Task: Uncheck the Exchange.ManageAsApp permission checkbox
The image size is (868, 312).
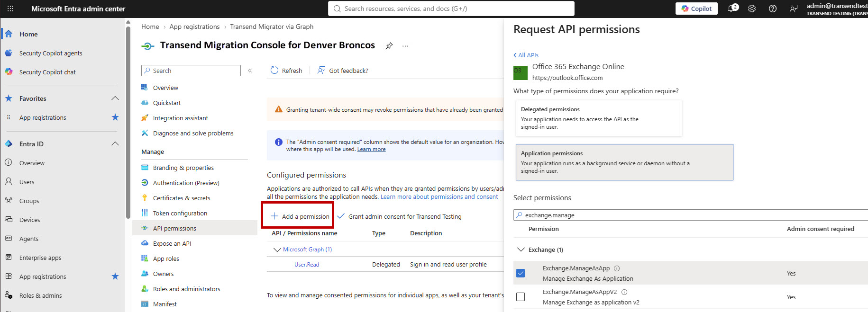Action: pos(521,273)
